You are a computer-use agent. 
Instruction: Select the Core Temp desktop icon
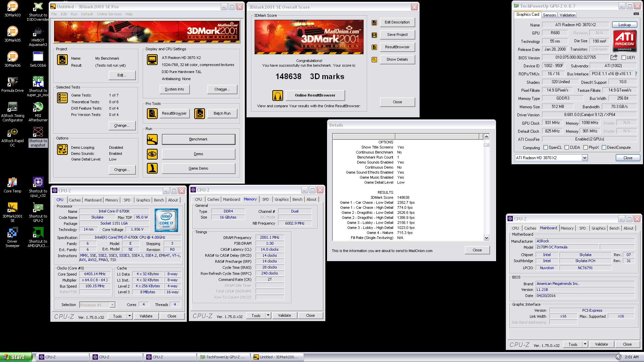(x=12, y=185)
